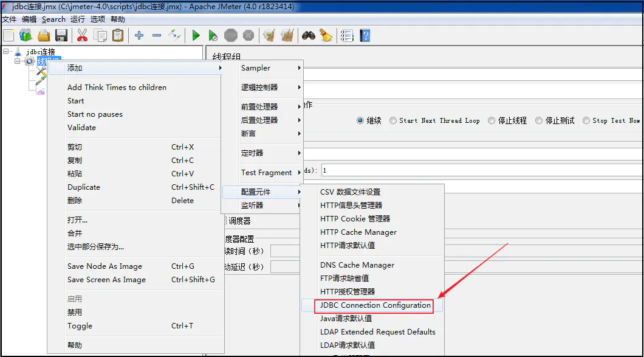Click the grey Shutdown icon
The width and height of the screenshot is (644, 357).
point(248,36)
